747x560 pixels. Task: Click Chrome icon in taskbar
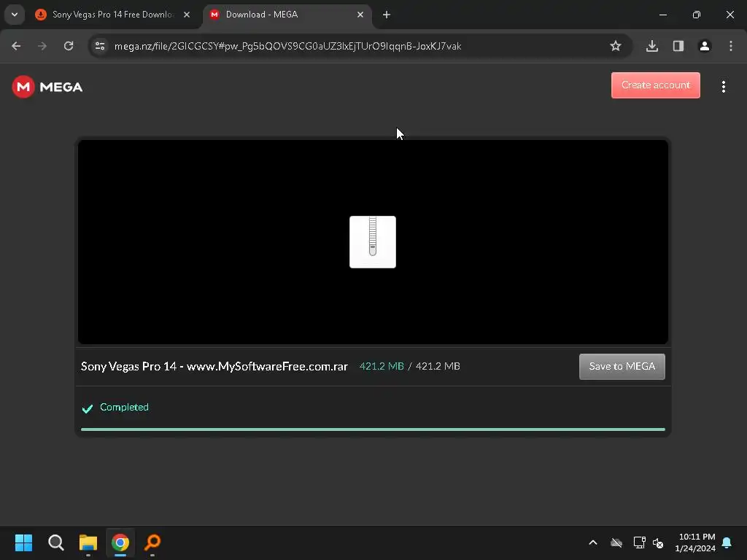120,542
